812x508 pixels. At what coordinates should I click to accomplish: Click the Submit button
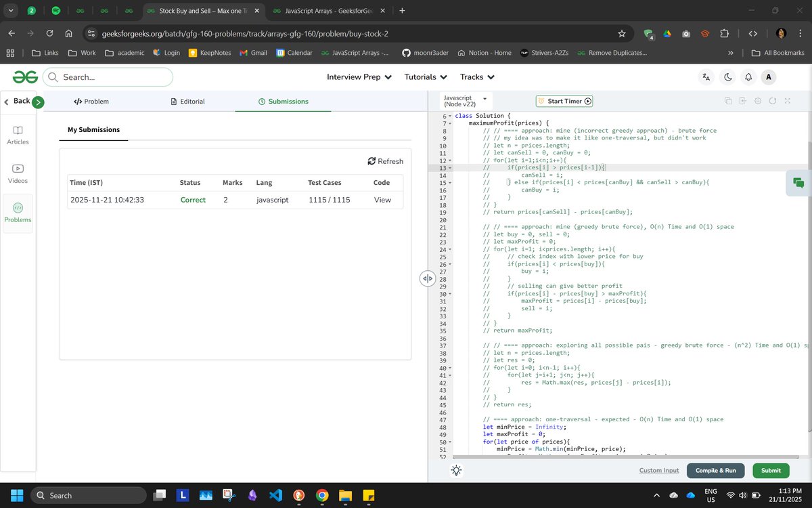point(771,471)
